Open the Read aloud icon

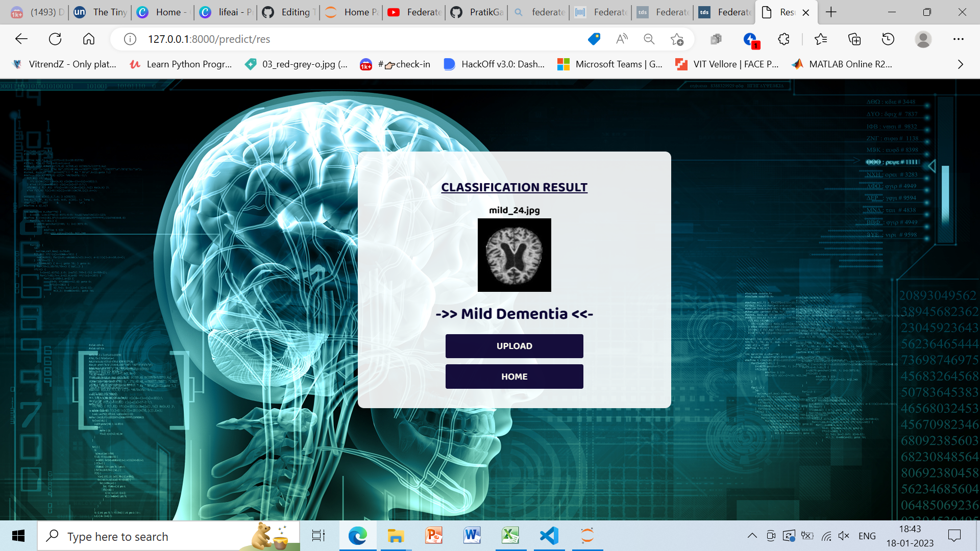(622, 39)
